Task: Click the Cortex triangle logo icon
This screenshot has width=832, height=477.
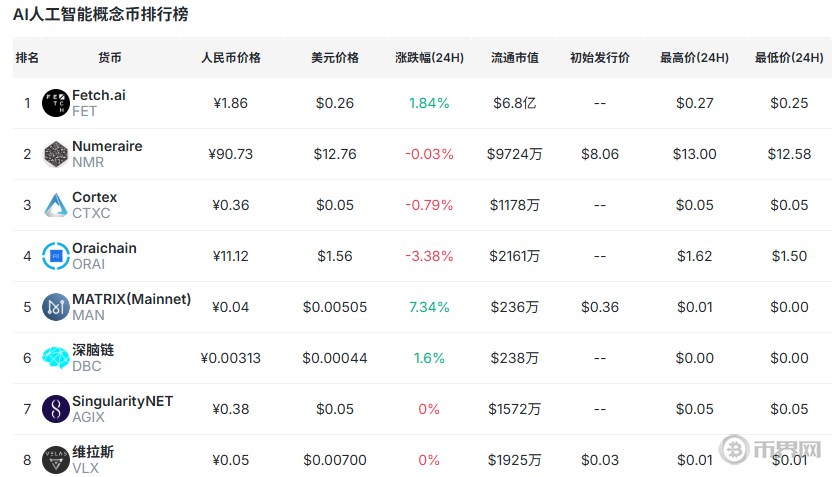Action: (x=54, y=205)
